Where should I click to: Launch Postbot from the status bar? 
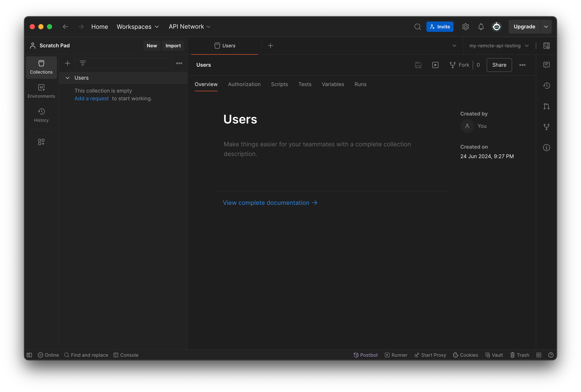pyautogui.click(x=365, y=355)
